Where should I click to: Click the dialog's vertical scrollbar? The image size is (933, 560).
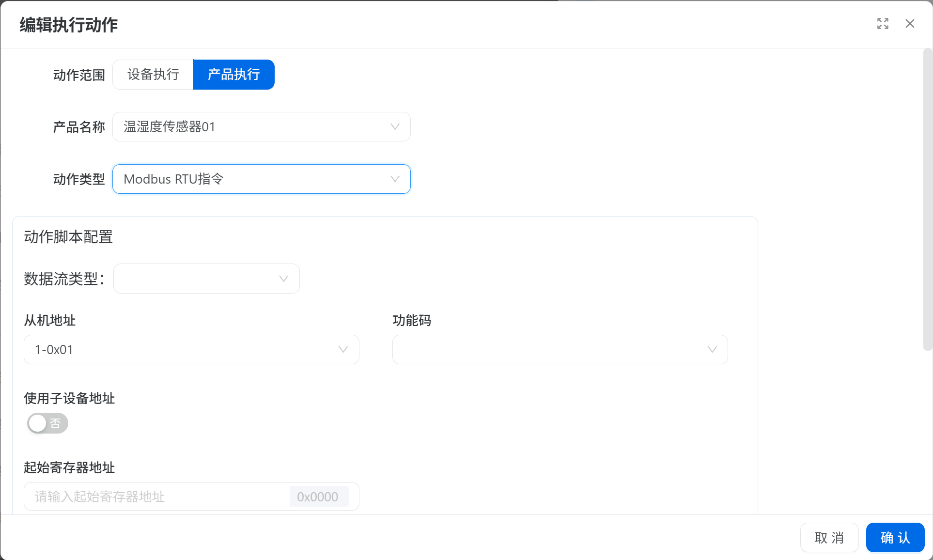pos(927,199)
